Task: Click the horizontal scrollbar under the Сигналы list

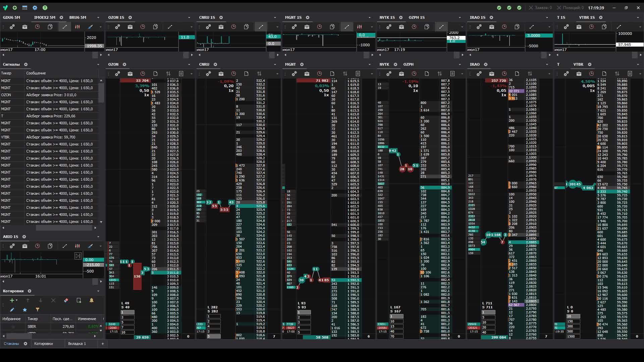Action: (x=64, y=228)
